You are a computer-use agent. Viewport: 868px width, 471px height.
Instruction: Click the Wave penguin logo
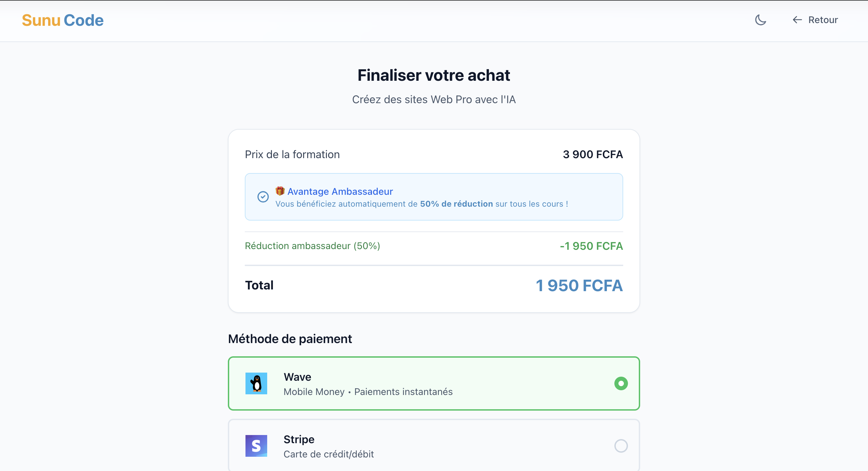(x=256, y=383)
